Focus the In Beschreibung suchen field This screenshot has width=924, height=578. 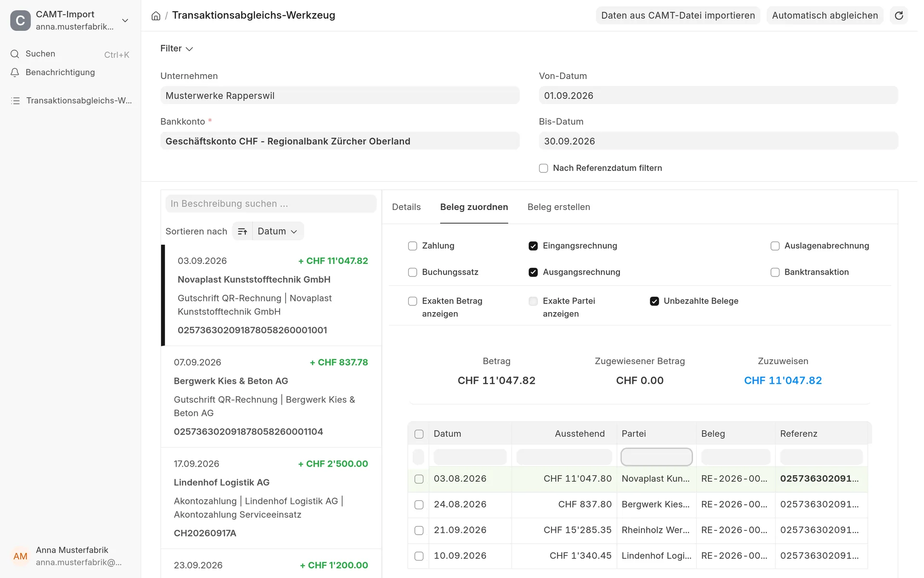pos(271,204)
